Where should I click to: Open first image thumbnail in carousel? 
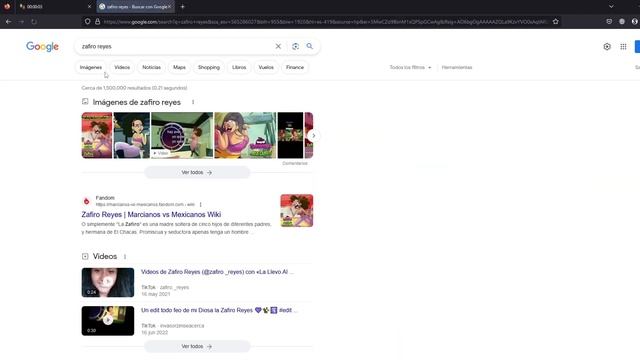(x=97, y=135)
